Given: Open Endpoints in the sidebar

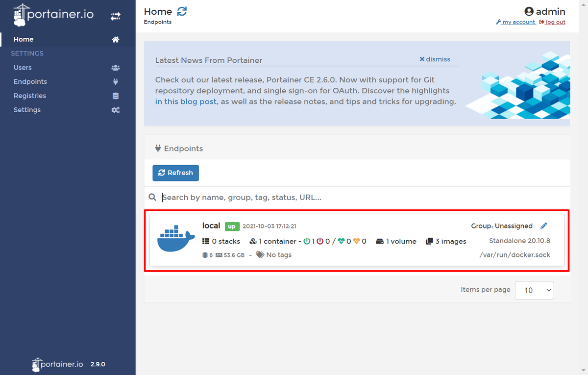Looking at the screenshot, I should click(x=30, y=82).
